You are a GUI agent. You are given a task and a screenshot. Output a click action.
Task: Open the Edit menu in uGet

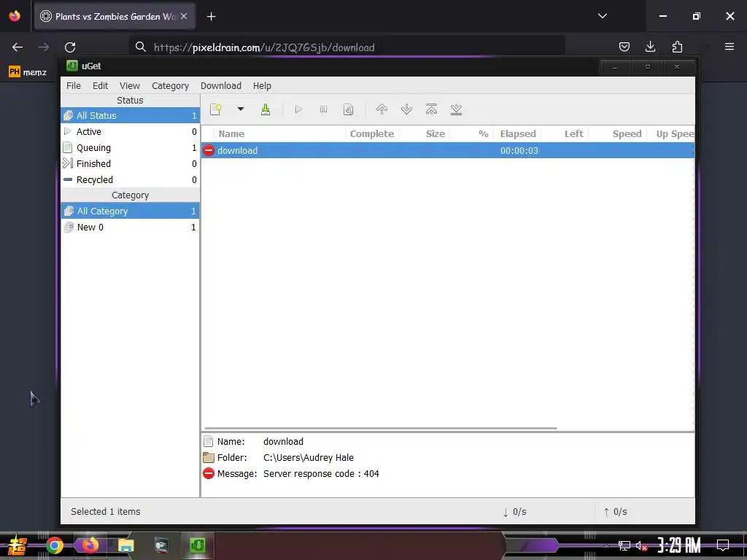[x=100, y=86]
